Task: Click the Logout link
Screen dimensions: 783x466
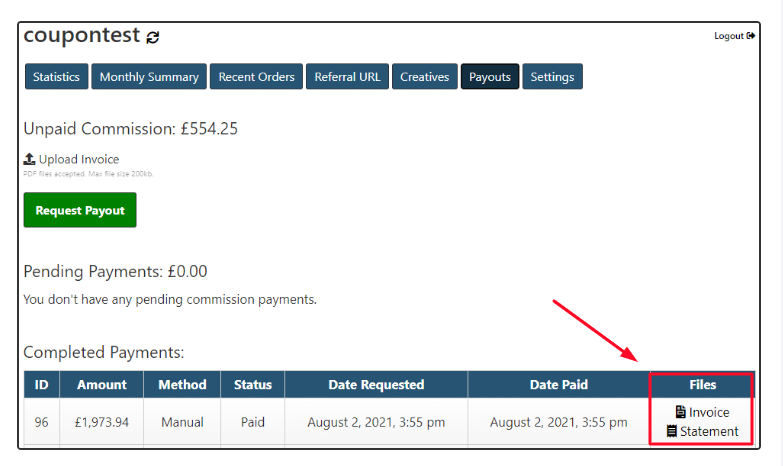Action: pyautogui.click(x=734, y=35)
